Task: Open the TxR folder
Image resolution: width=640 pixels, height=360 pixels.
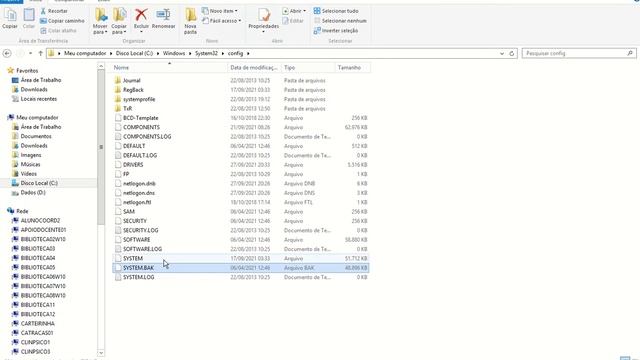Action: click(127, 109)
